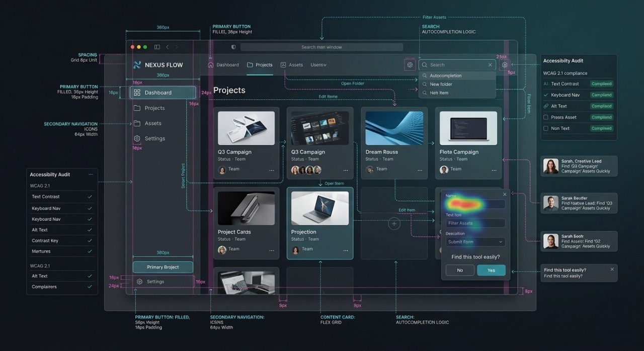Screen dimensions: 644x351
Task: Choose the Autocompletion search suggestion
Action: click(x=457, y=75)
